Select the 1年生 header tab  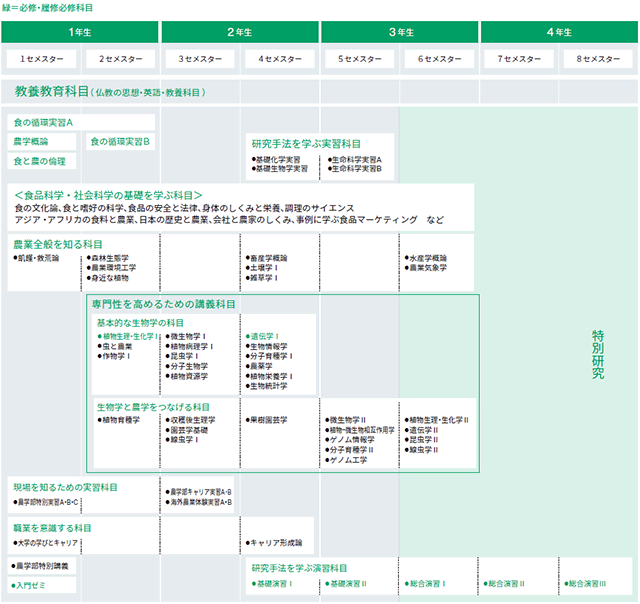pyautogui.click(x=80, y=32)
